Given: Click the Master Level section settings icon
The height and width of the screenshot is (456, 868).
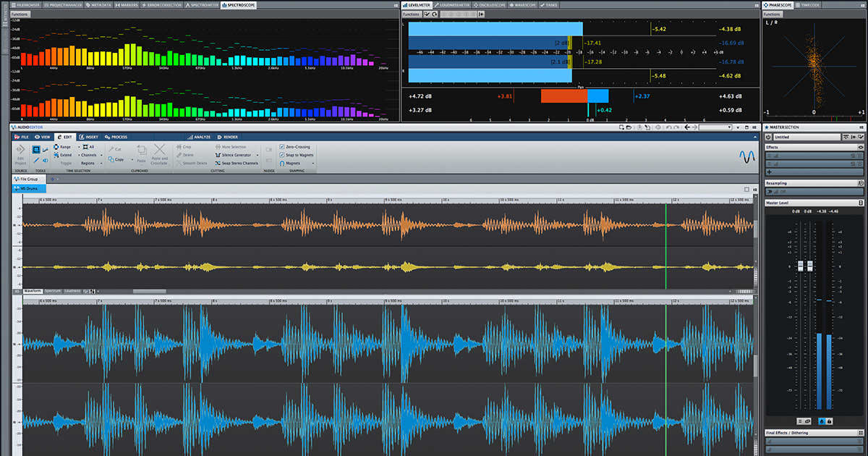Looking at the screenshot, I should [861, 202].
